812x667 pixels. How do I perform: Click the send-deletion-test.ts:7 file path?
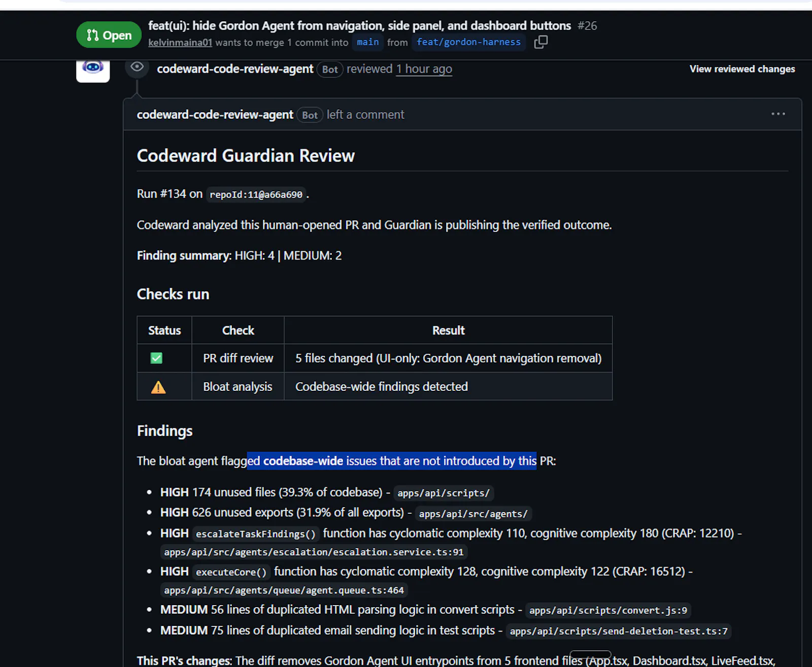619,631
